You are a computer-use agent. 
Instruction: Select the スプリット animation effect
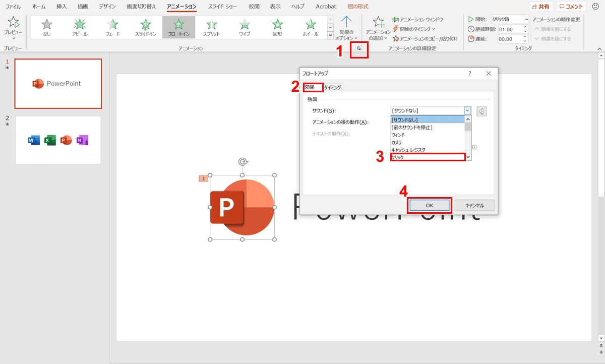[x=212, y=27]
